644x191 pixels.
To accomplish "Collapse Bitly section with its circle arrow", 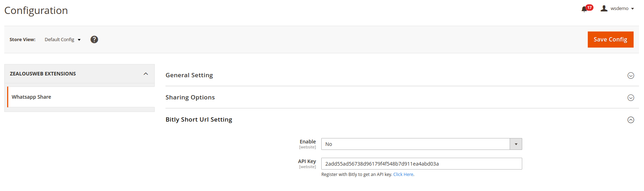I will (x=631, y=120).
